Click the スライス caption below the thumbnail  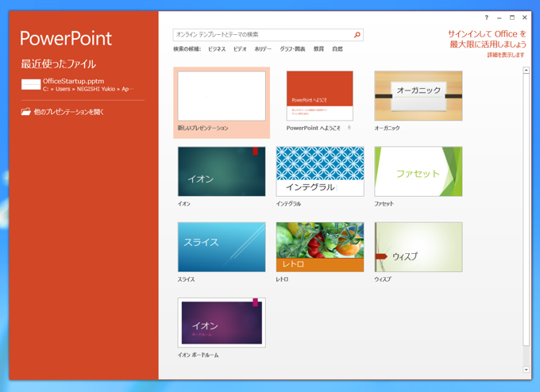[186, 279]
